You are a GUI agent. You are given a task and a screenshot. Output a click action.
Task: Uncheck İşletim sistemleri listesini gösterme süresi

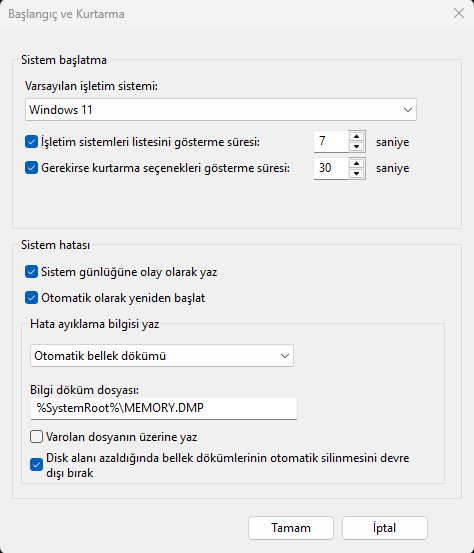point(31,142)
